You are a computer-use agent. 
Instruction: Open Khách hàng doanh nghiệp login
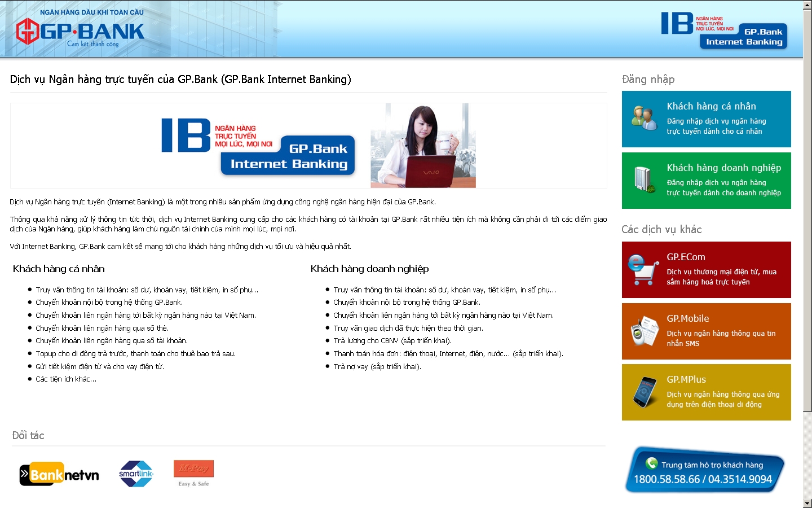pyautogui.click(x=706, y=181)
